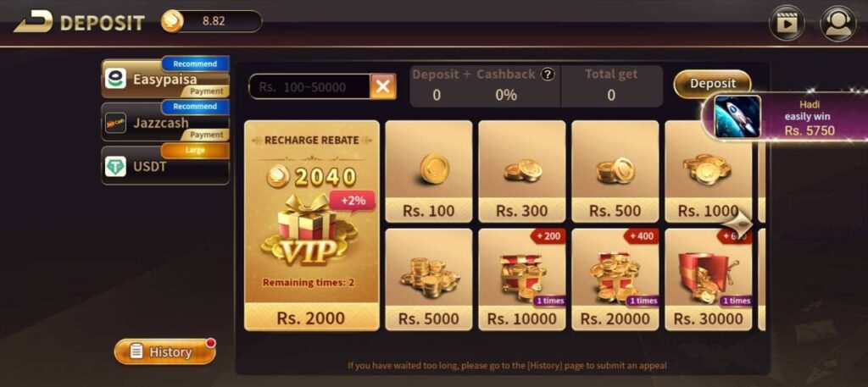
Task: Choose the Rs. 2000 VIP recharge rebate
Action: click(x=312, y=225)
